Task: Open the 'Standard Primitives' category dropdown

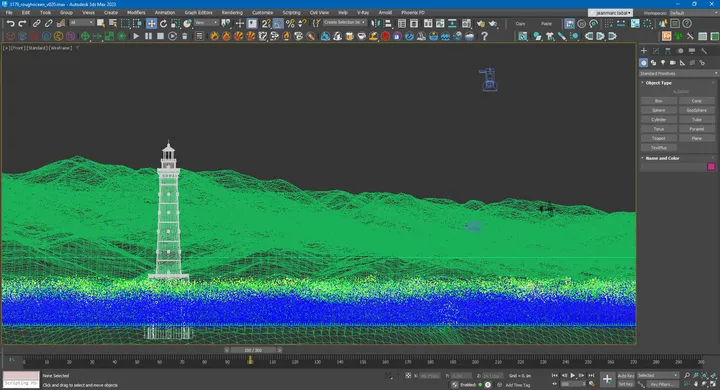Action: 679,73
